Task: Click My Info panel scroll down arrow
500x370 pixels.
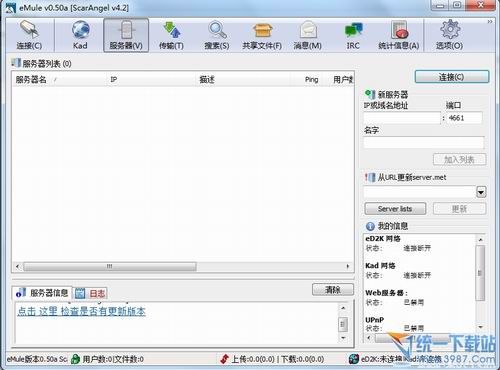Action: (480, 327)
